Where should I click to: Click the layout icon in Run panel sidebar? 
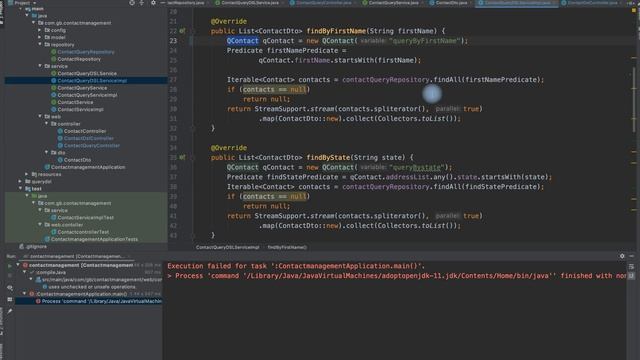click(10, 300)
